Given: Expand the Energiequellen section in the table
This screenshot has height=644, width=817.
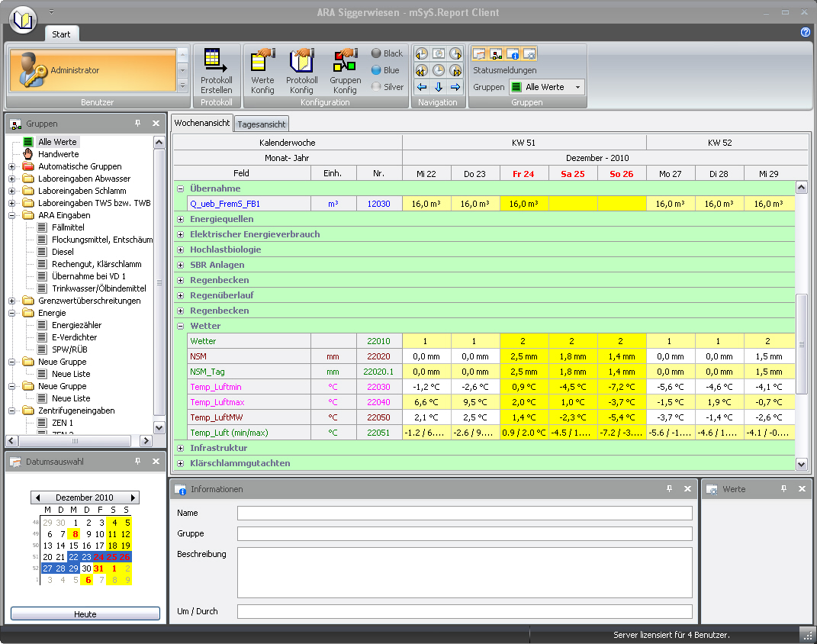Looking at the screenshot, I should point(181,219).
